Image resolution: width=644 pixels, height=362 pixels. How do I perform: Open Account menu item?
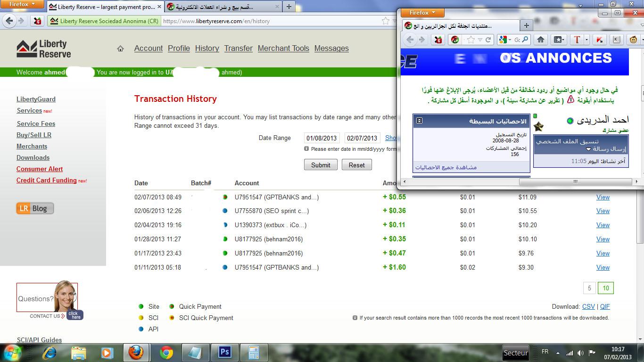[x=149, y=48]
